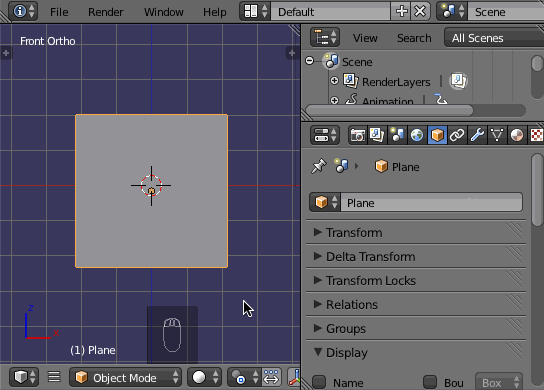This screenshot has width=544, height=390.
Task: Add a new screen layout
Action: point(401,11)
